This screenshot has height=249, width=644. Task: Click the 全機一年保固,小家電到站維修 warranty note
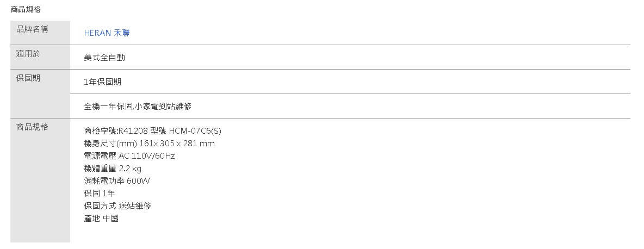tap(138, 106)
